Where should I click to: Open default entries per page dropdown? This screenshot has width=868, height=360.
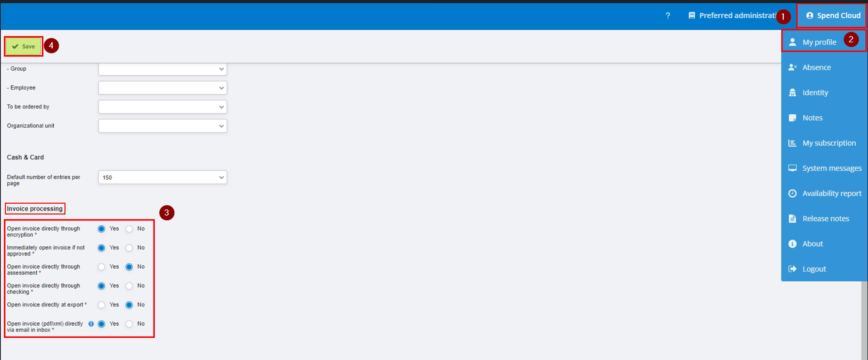point(162,177)
